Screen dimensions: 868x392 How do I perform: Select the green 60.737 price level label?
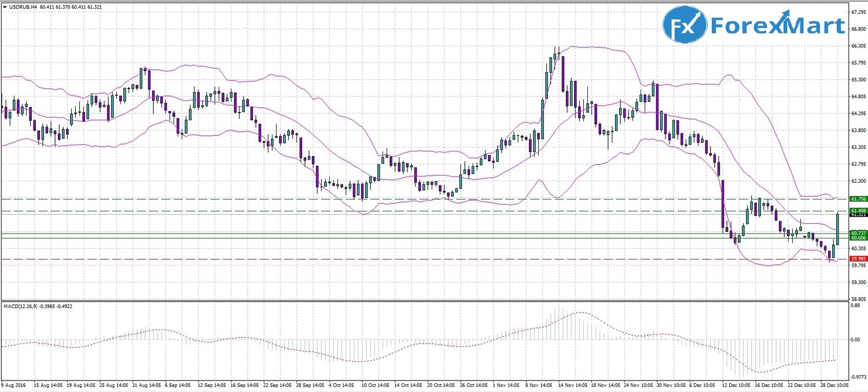[x=858, y=233]
